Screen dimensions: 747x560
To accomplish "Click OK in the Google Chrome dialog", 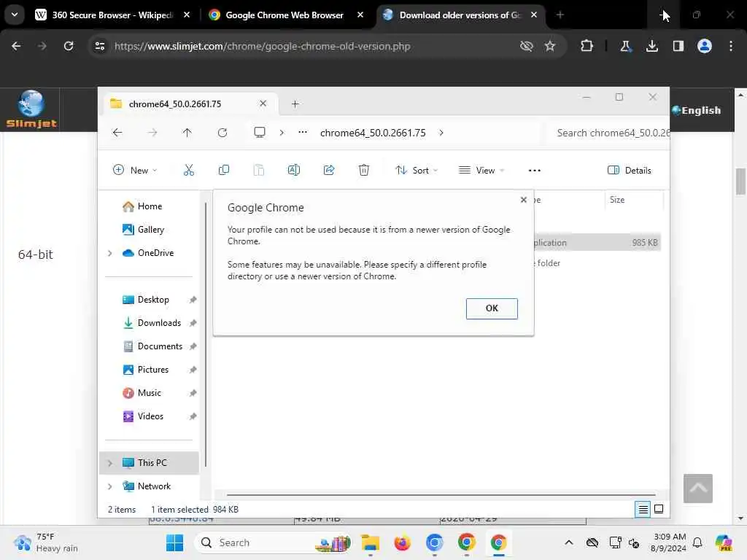I will click(x=491, y=308).
